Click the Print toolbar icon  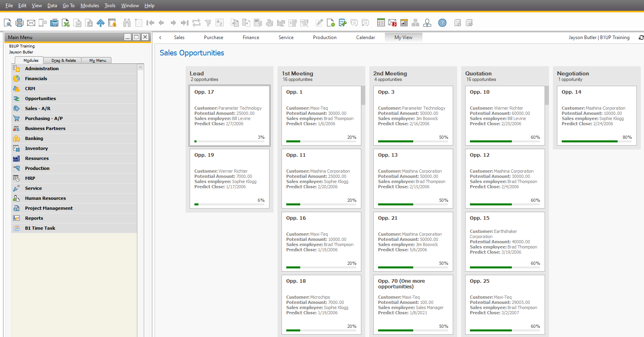[x=19, y=23]
